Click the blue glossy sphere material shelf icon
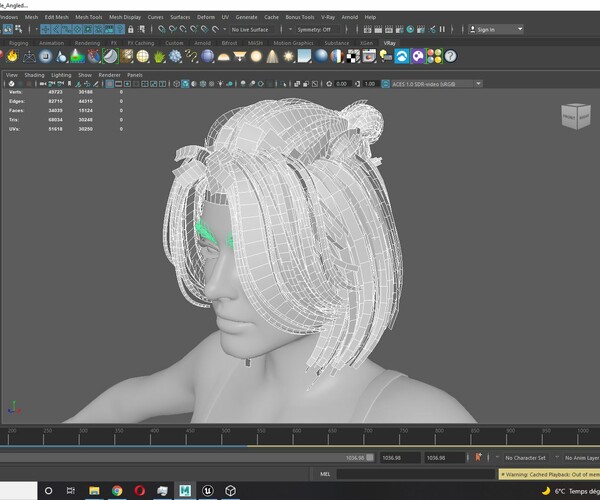The width and height of the screenshot is (600, 500). (321, 57)
